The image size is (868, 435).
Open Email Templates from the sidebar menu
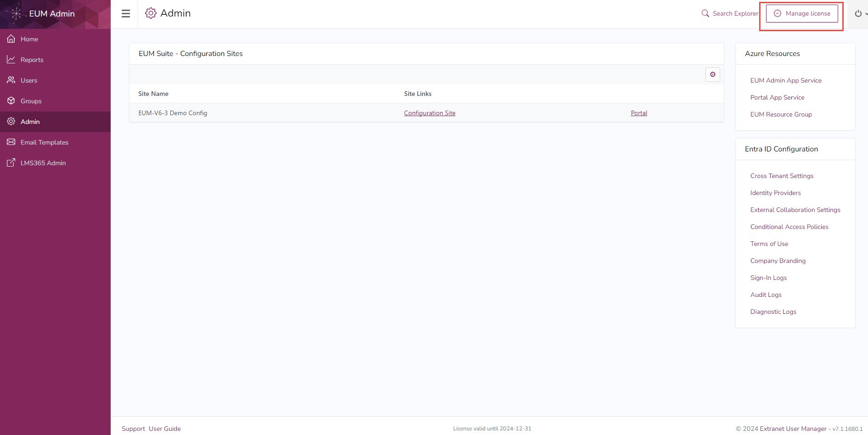click(x=44, y=142)
